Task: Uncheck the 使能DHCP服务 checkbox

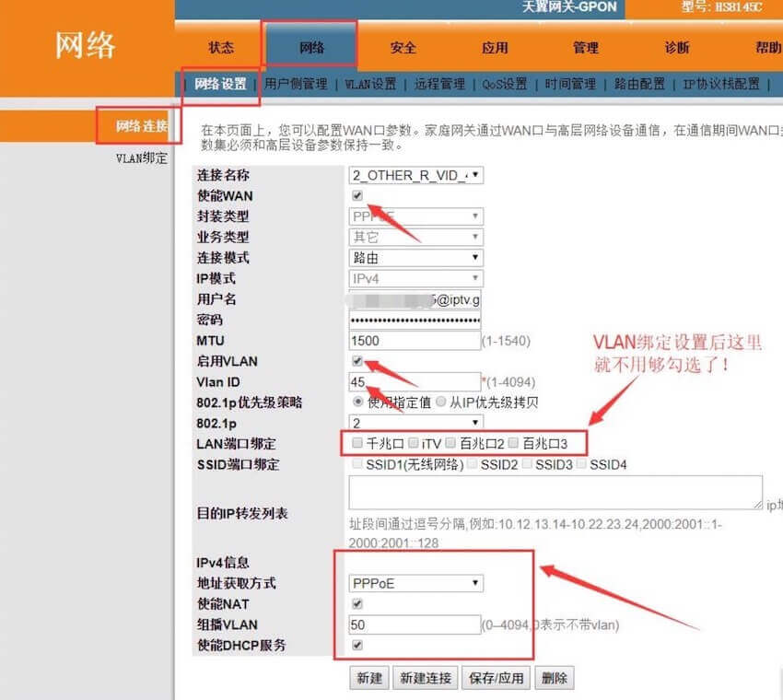Action: click(358, 646)
